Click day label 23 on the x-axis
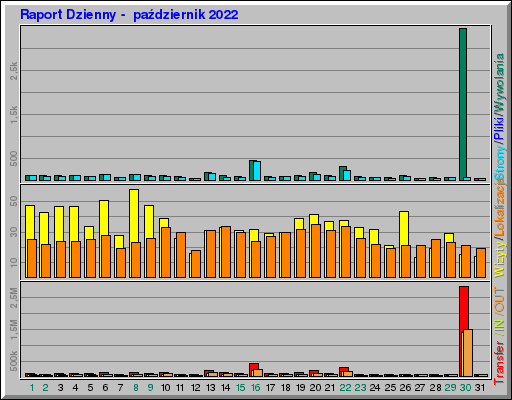Screen dimensions: 512x400 [x=360, y=388]
